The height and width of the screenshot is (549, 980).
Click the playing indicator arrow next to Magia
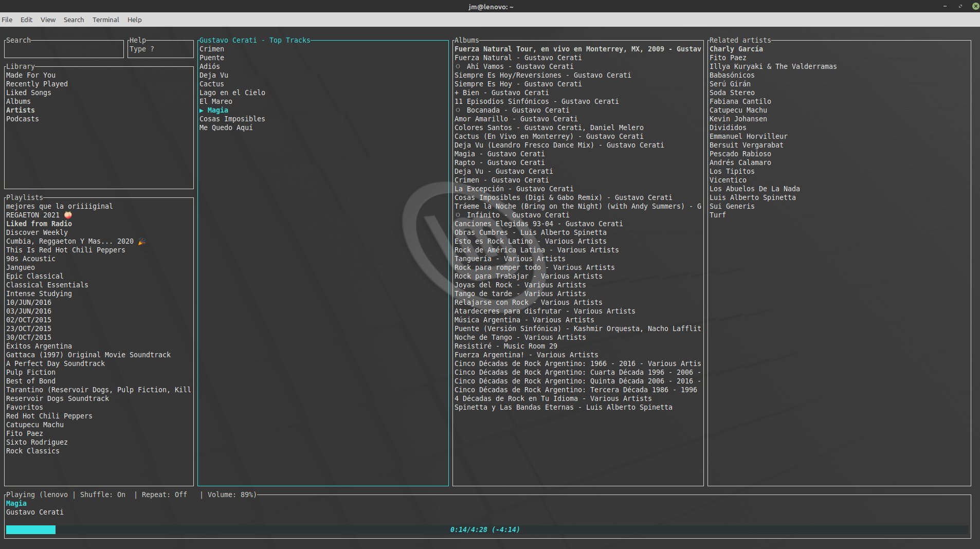pyautogui.click(x=202, y=111)
